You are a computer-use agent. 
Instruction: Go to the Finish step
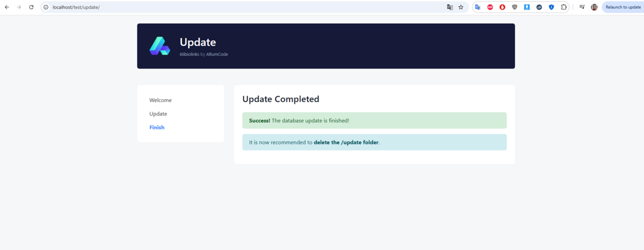[x=157, y=128]
